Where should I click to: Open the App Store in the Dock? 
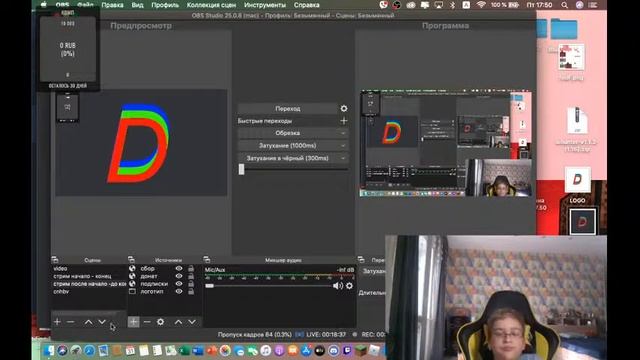pyautogui.click(x=307, y=351)
